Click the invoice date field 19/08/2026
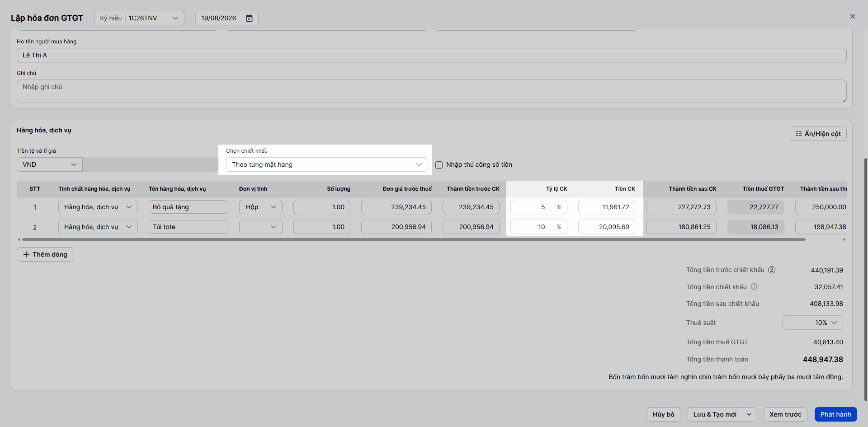Screen dimensions: 868x427 pos(227,18)
